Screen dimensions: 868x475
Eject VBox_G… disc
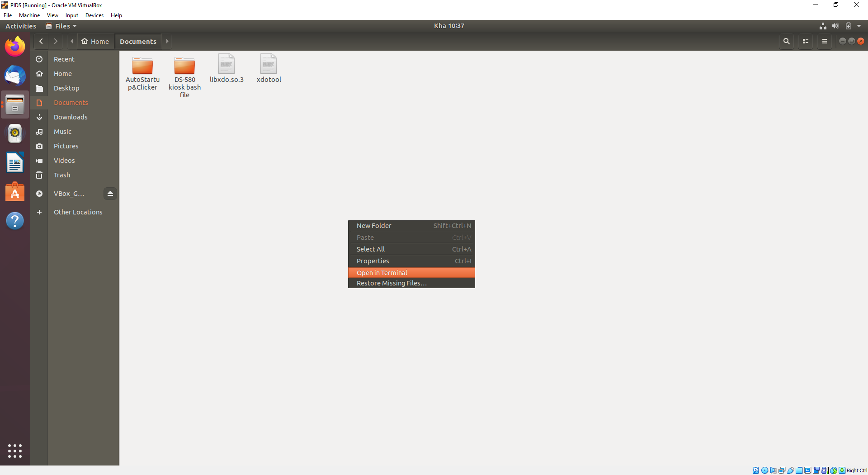110,194
